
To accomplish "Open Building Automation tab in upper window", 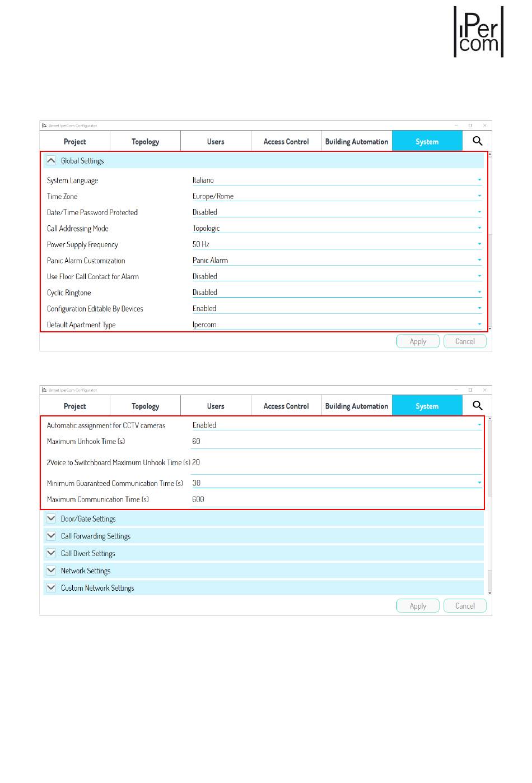I will (x=357, y=142).
